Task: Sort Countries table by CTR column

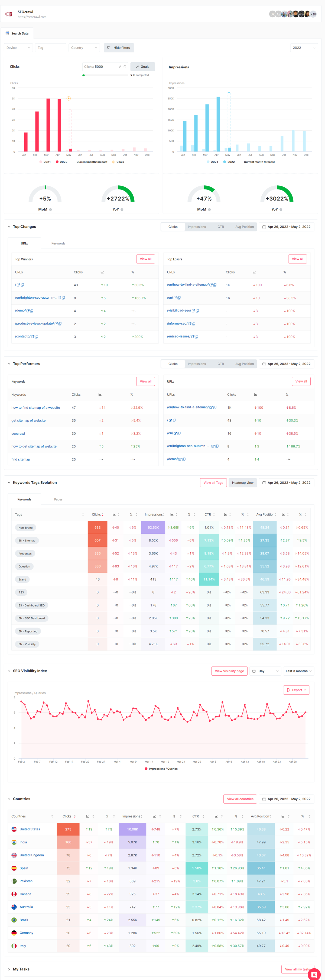Action: pyautogui.click(x=203, y=816)
